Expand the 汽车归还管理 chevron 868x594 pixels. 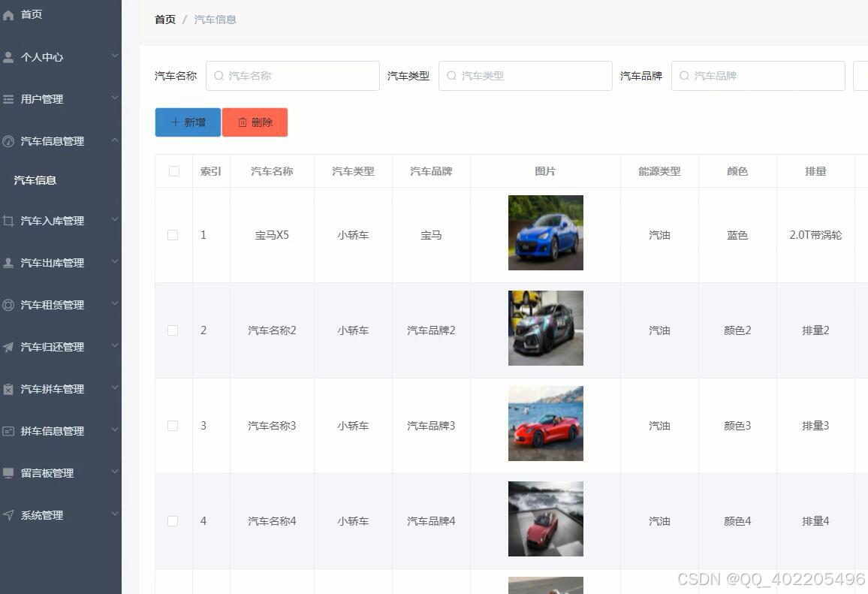click(115, 345)
